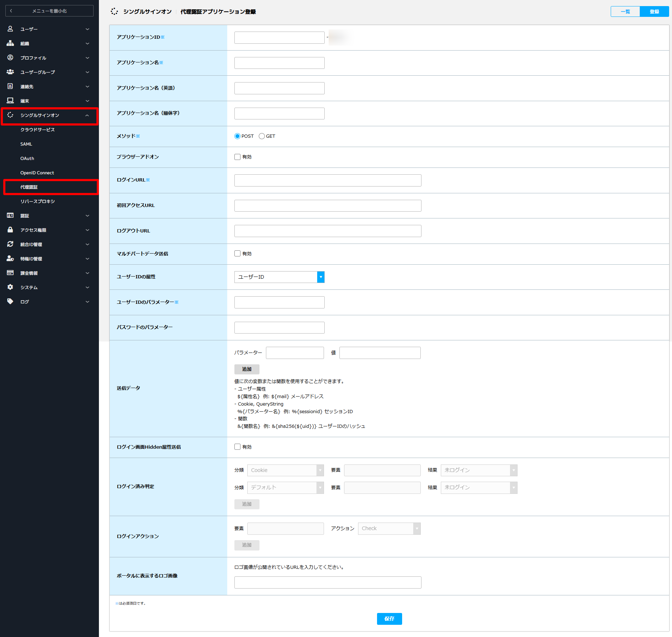Select the GET method radio button
This screenshot has width=672, height=637.
(262, 136)
